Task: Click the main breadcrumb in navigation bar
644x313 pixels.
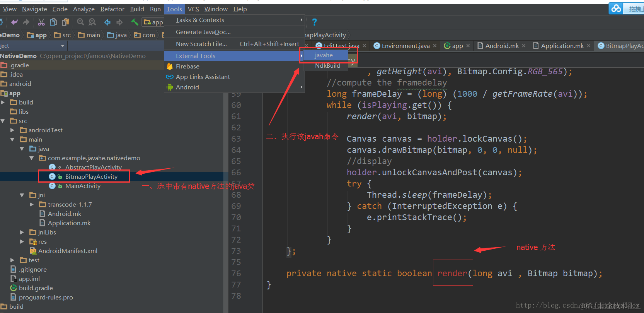Action: click(x=89, y=35)
